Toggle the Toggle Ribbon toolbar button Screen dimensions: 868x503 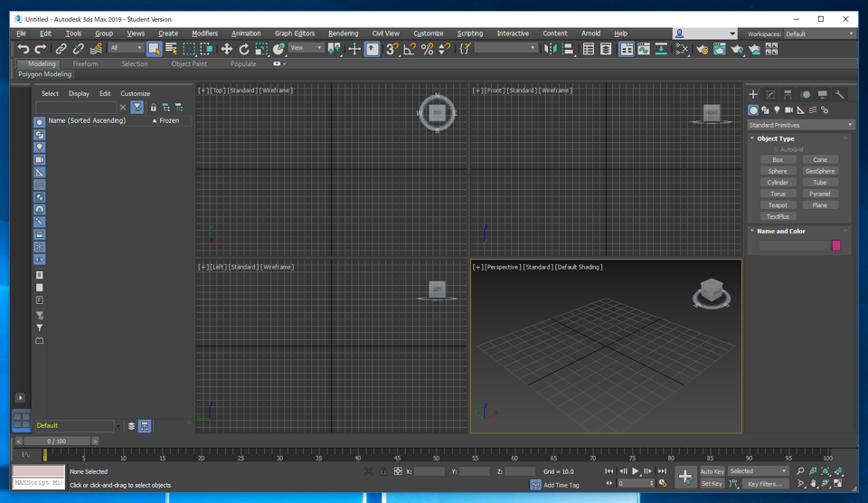click(626, 49)
